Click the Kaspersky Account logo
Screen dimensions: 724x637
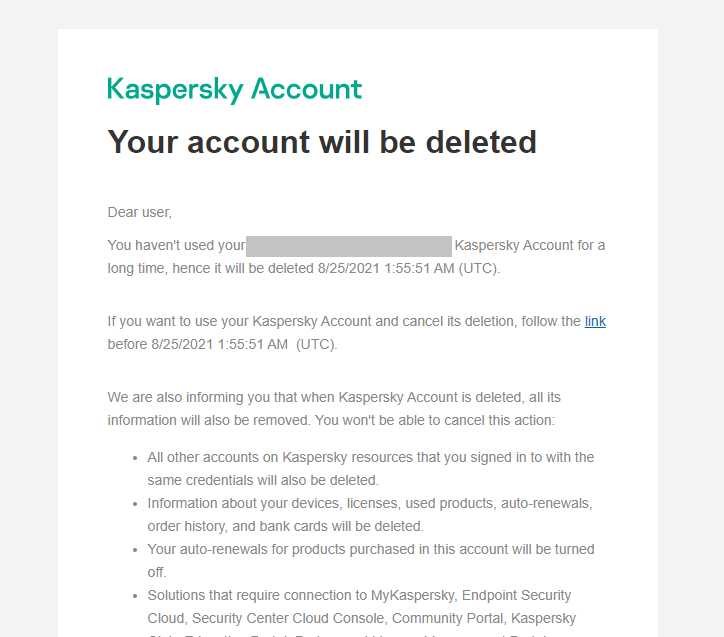click(x=234, y=89)
